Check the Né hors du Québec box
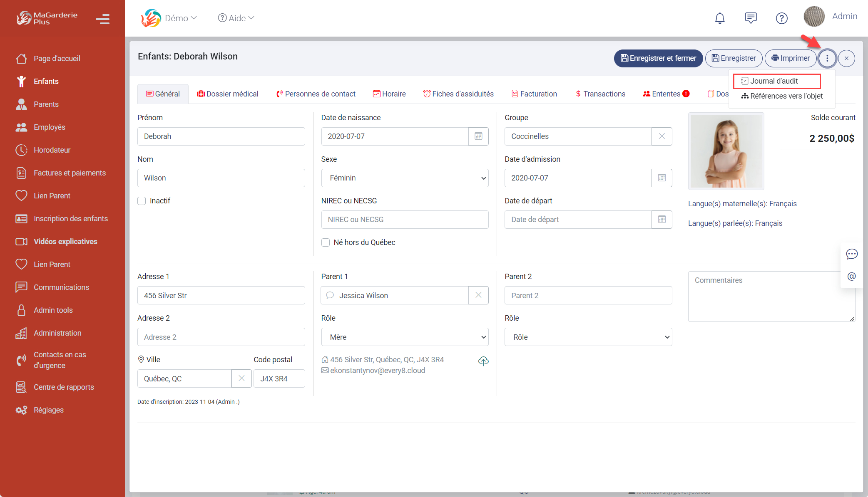Image resolution: width=868 pixels, height=497 pixels. click(x=326, y=242)
